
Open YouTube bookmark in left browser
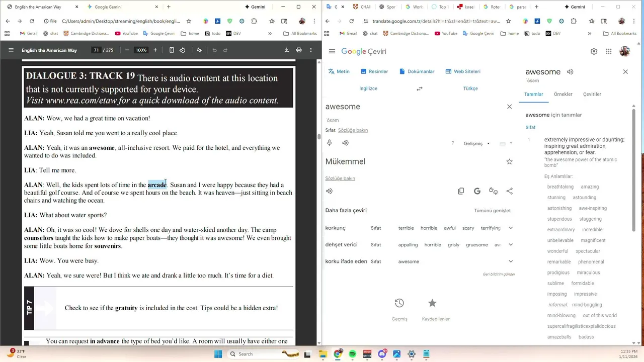126,33
